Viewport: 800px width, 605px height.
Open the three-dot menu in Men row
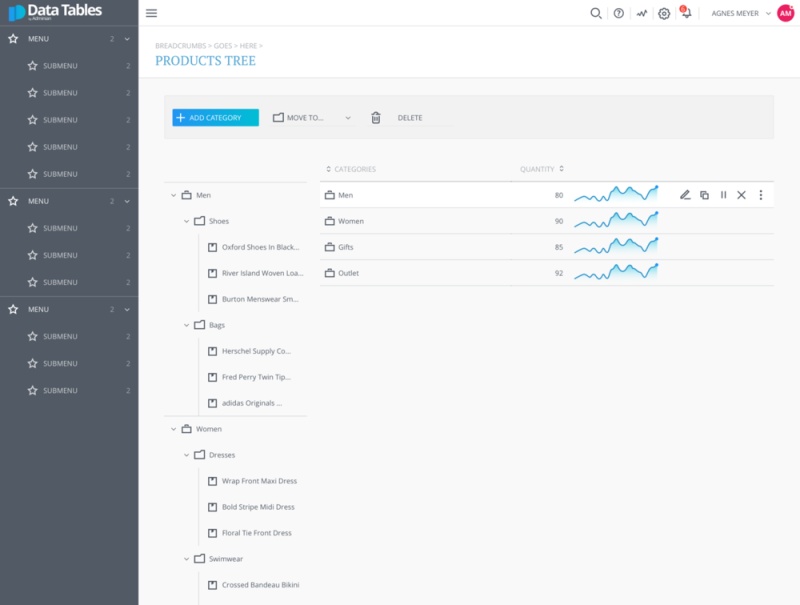760,195
